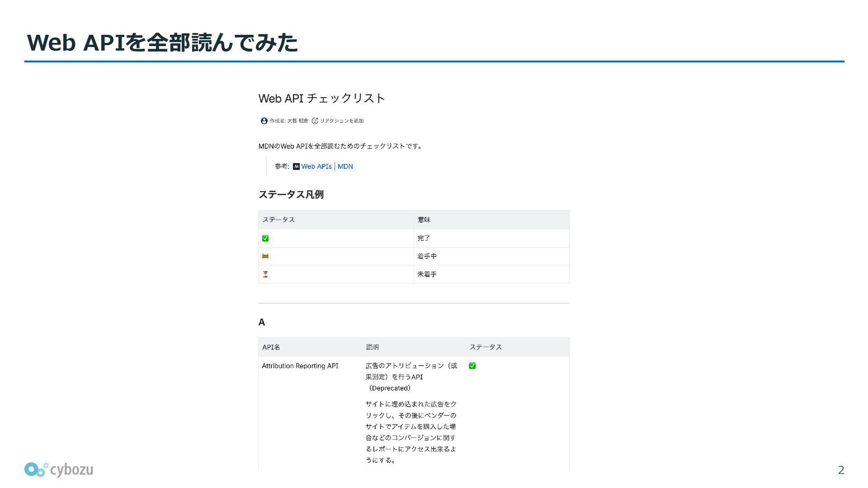868x488 pixels.
Task: Click the green checkmark in status legend
Action: (265, 238)
